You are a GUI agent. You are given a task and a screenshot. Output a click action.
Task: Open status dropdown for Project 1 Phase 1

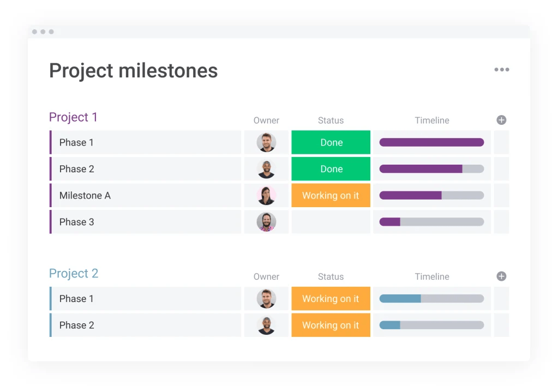331,142
